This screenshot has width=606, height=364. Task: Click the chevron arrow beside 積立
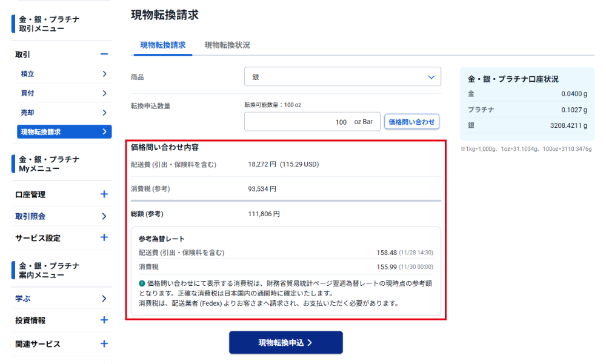(x=104, y=74)
